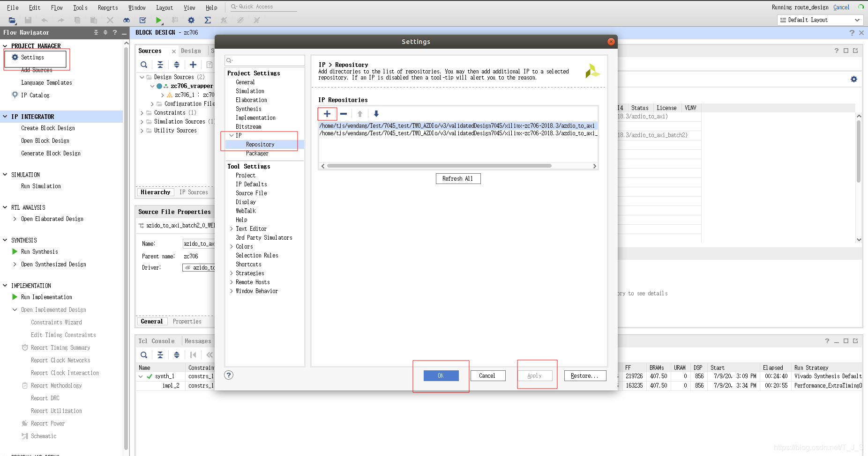
Task: Click the sigma report icon in the main toolbar
Action: (208, 20)
